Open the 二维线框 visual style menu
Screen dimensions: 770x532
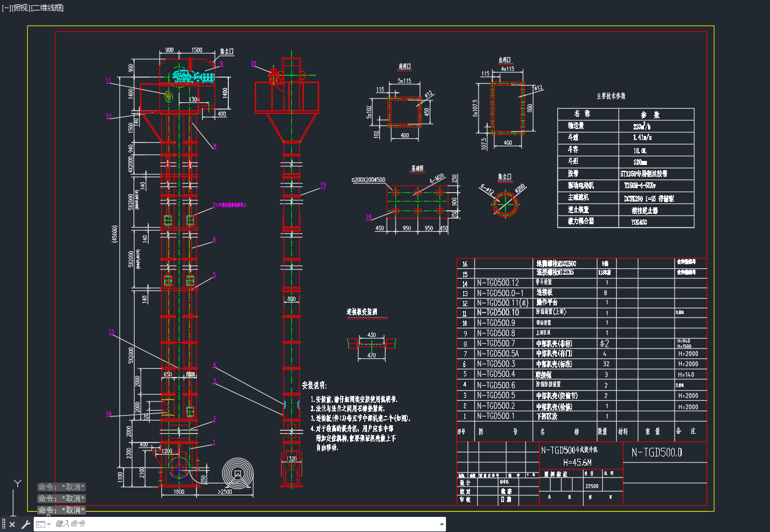point(47,8)
